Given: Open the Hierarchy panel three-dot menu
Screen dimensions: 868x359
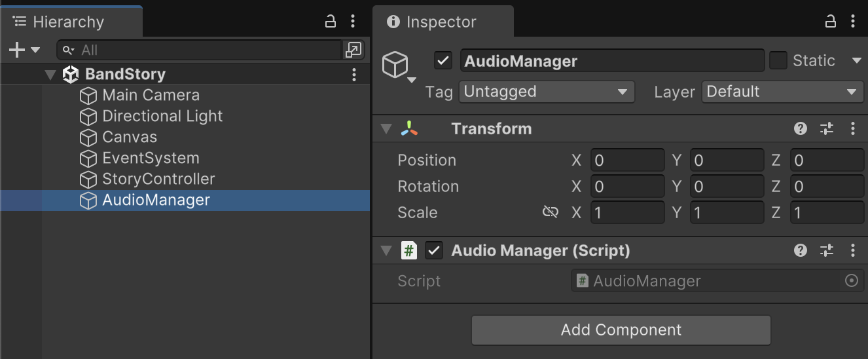Looking at the screenshot, I should 353,22.
